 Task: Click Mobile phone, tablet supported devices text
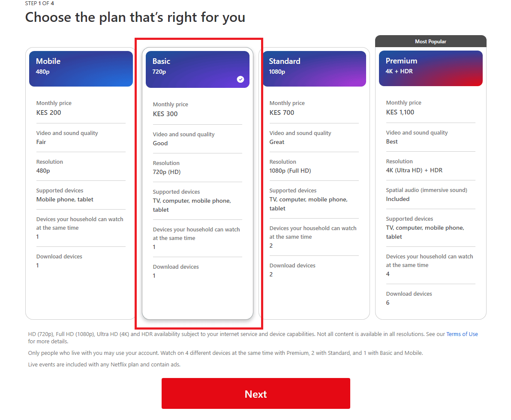(65, 199)
